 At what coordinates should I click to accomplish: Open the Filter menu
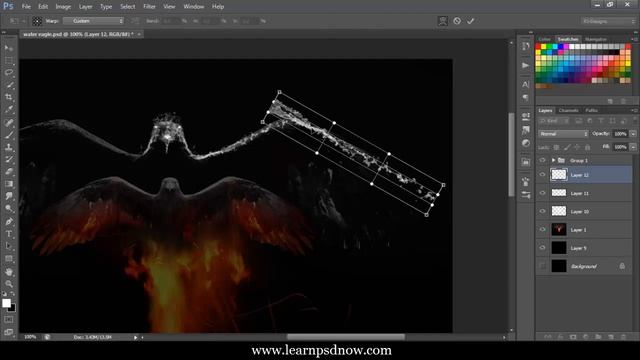[149, 7]
